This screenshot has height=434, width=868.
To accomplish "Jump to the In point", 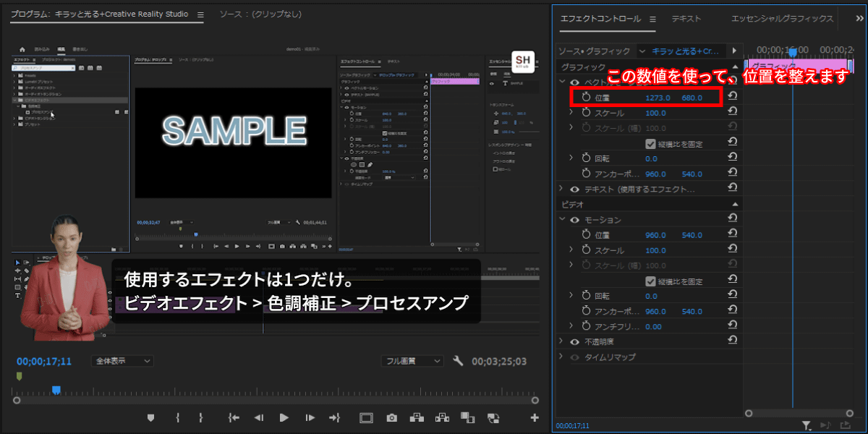I will pos(234,417).
